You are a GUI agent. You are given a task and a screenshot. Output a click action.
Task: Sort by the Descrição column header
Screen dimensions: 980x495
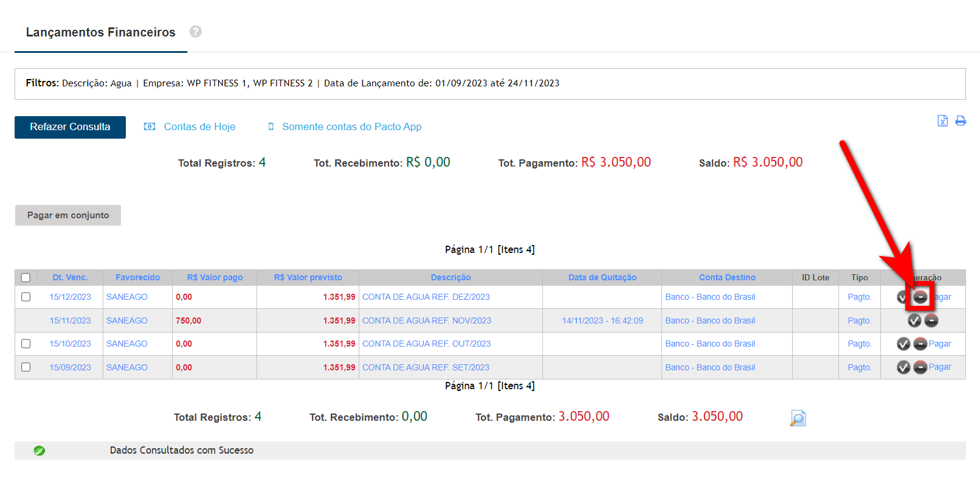450,277
